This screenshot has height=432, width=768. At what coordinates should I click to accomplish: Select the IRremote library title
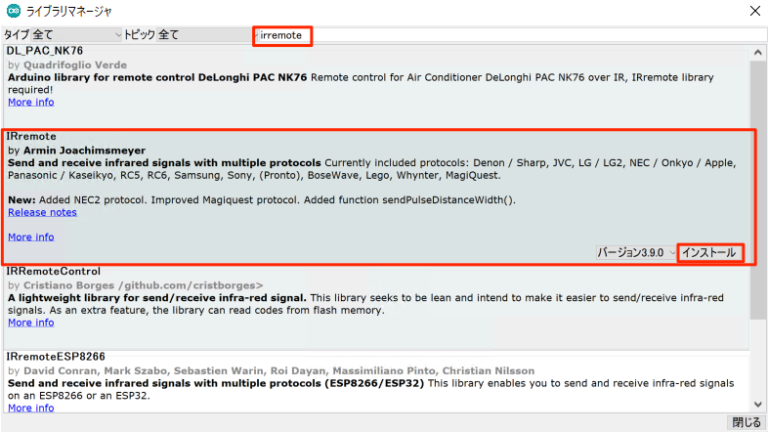click(32, 136)
